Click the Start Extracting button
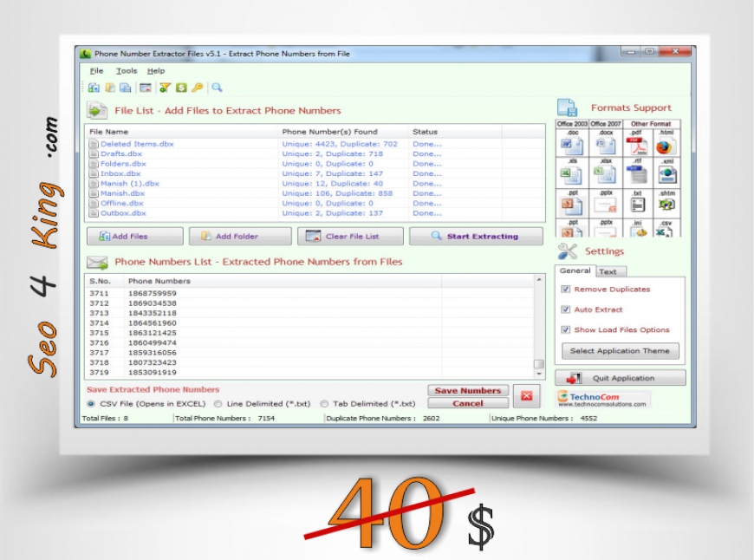Screen dimensions: 754x560 [476, 236]
